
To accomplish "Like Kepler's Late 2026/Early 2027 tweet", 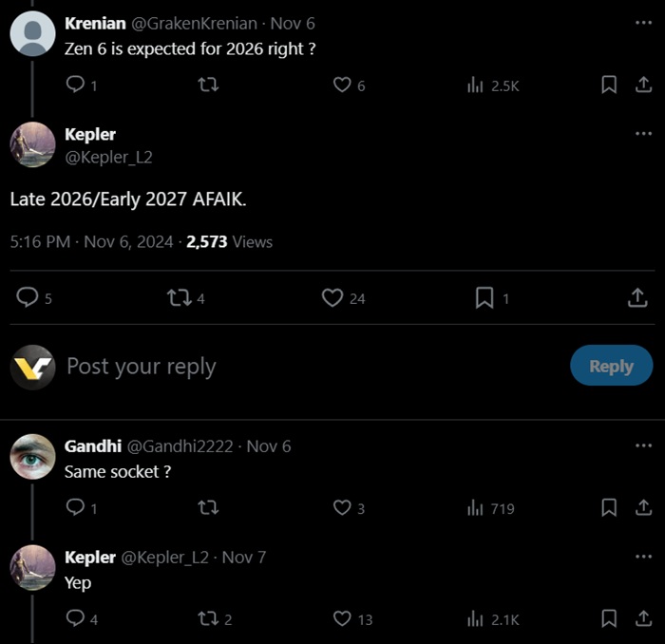I will (x=332, y=297).
